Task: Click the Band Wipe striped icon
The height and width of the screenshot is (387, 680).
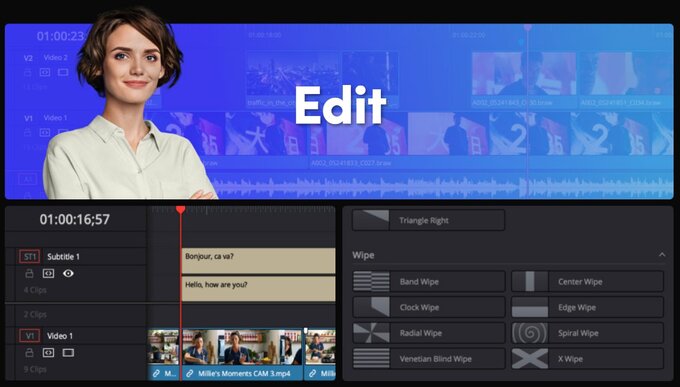Action: (371, 282)
